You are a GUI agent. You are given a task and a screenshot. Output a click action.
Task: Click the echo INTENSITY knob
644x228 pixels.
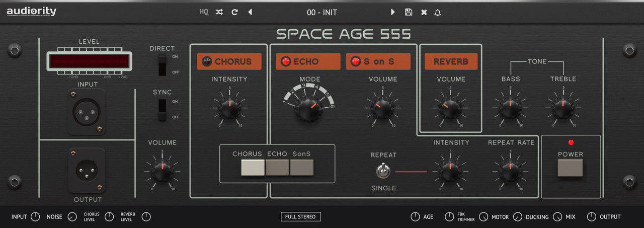[451, 171]
